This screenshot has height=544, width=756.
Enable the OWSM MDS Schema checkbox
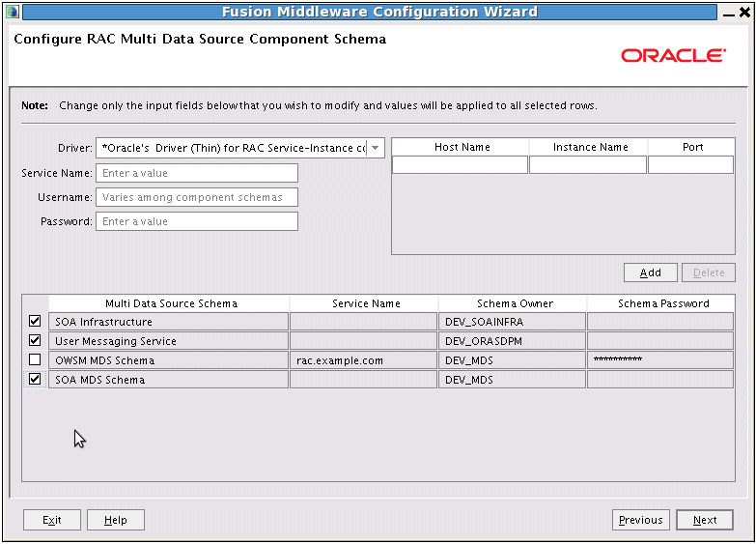point(35,359)
